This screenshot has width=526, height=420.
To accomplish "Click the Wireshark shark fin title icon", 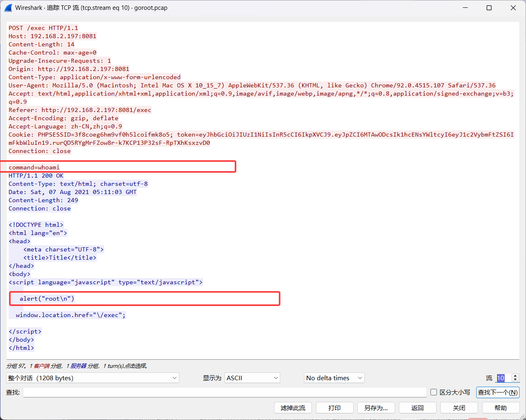I will pyautogui.click(x=8, y=8).
